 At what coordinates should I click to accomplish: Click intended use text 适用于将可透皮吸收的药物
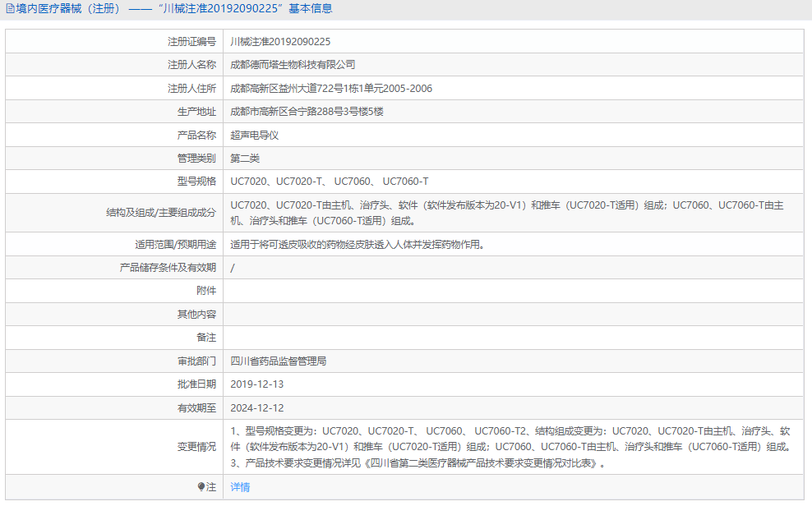tap(358, 244)
